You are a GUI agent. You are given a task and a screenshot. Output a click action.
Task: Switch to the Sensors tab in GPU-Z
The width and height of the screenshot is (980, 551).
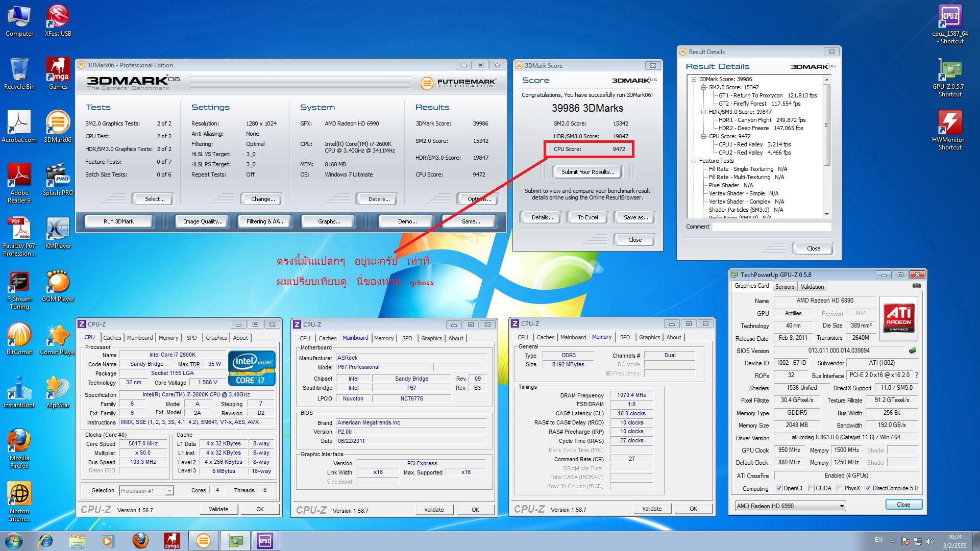(x=785, y=287)
